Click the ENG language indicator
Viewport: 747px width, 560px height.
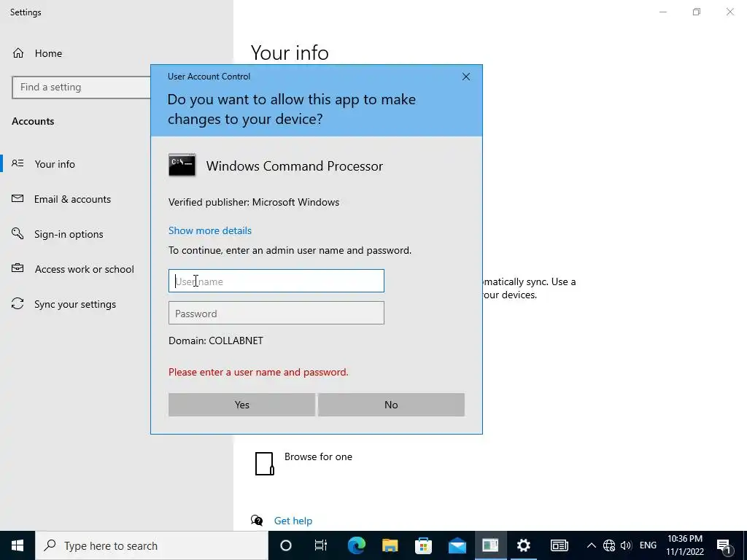pos(648,545)
